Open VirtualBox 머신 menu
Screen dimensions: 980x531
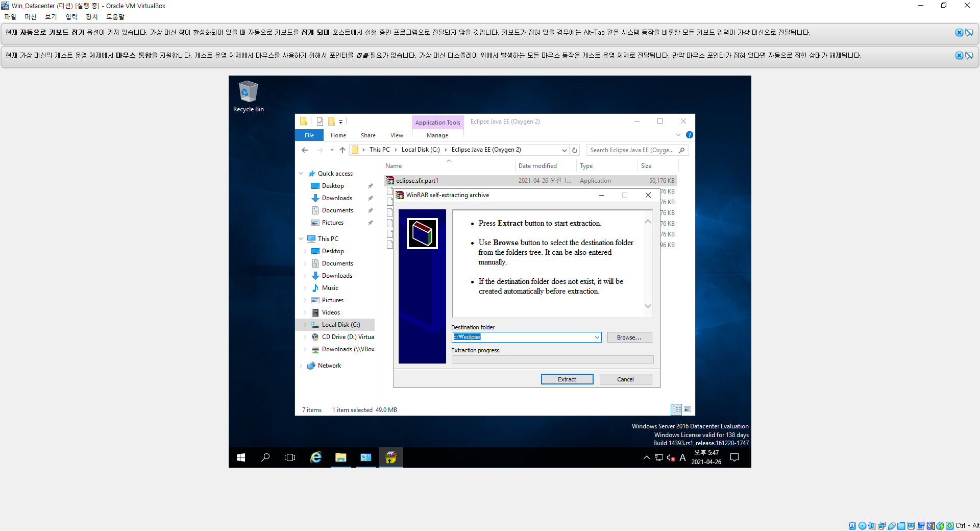[31, 17]
